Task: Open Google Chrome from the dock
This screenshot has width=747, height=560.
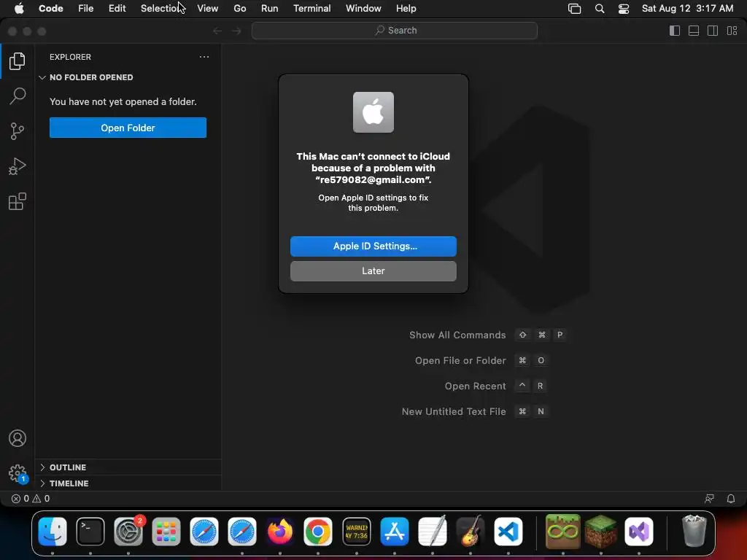Action: pos(318,532)
